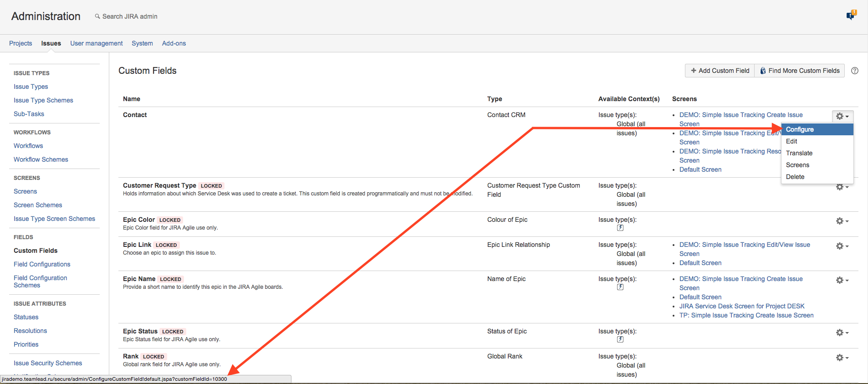Click the Epic Name issue type icon
The image size is (868, 384).
[x=620, y=287]
